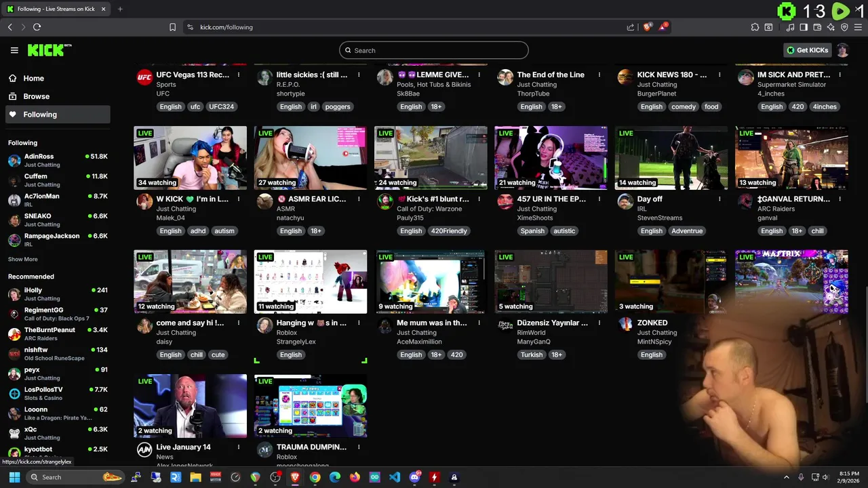Open options menu for Live January 14 stream

click(x=239, y=447)
